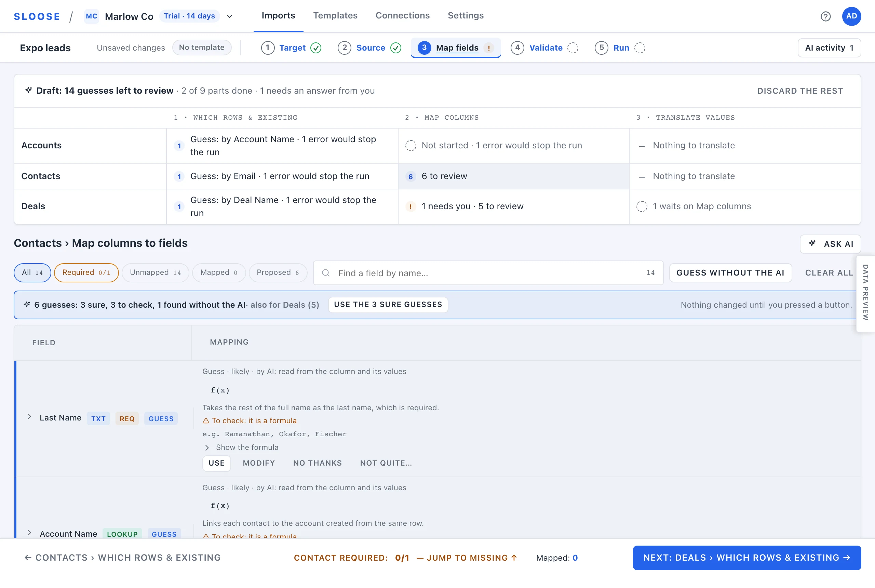Viewport: 875px width, 588px height.
Task: Open the help question mark icon
Action: coord(825,16)
